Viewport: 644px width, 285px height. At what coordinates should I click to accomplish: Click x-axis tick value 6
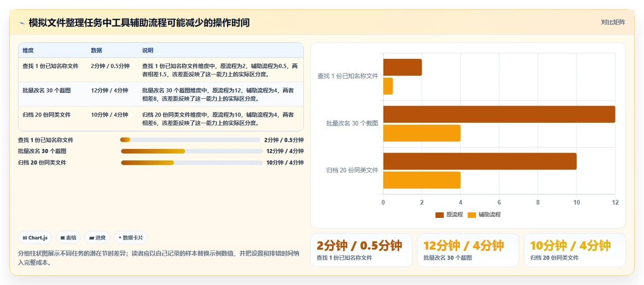coord(499,203)
